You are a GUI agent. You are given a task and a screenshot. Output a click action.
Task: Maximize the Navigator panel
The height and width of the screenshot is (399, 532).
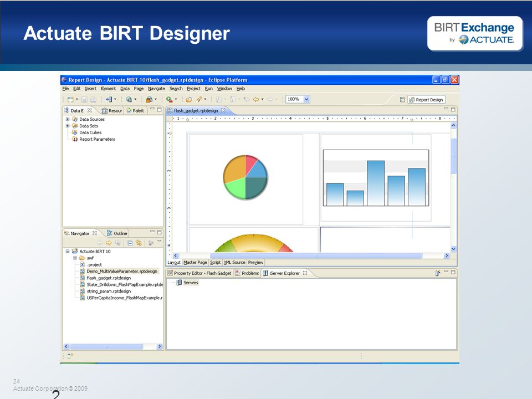(159, 232)
